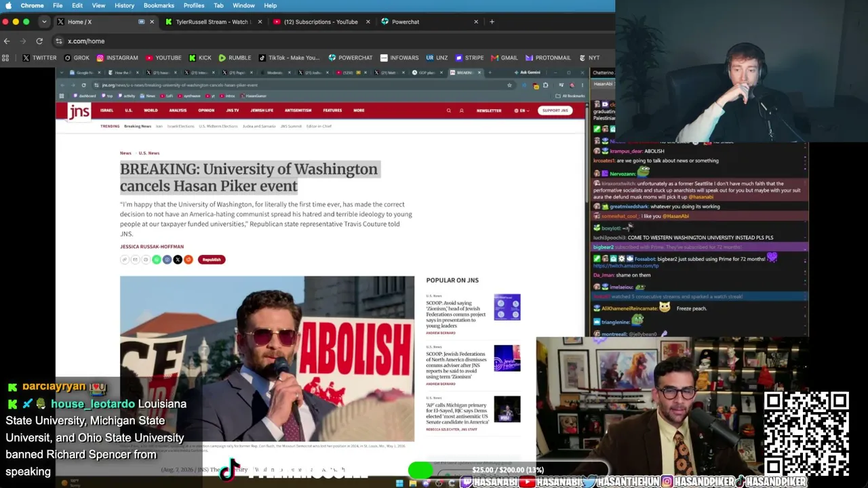Open the ANALYSIS section on JNS
This screenshot has height=488, width=868.
178,110
